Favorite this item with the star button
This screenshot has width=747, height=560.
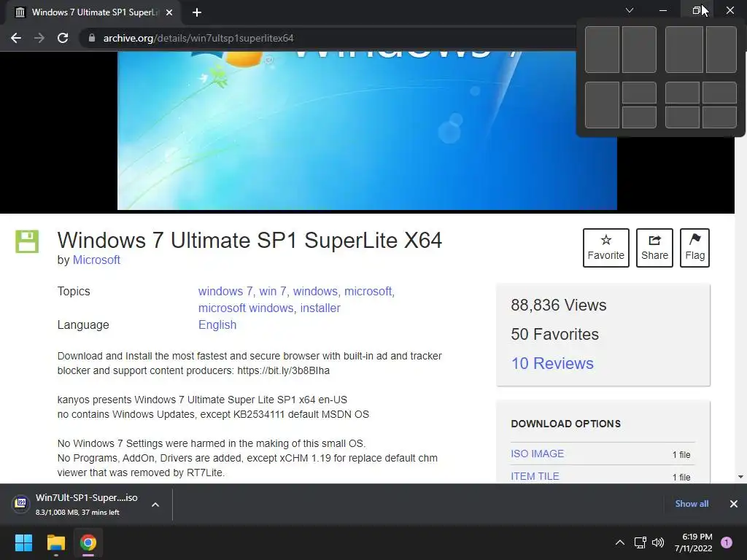coord(606,248)
